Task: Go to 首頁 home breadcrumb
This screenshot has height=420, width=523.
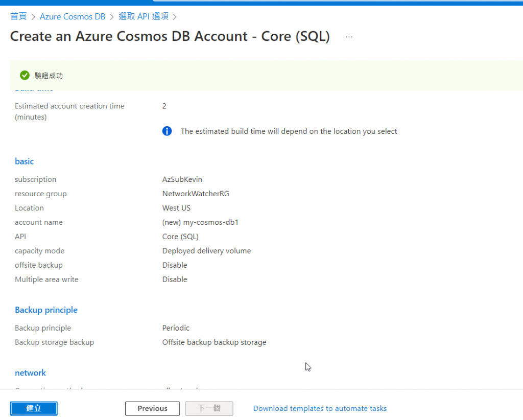Action: point(18,16)
